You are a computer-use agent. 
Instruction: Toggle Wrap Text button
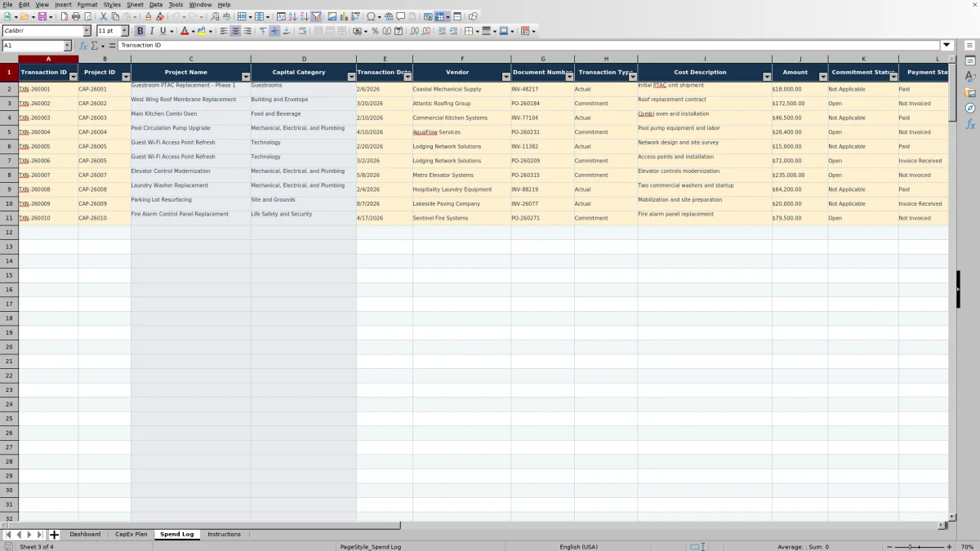coord(303,31)
